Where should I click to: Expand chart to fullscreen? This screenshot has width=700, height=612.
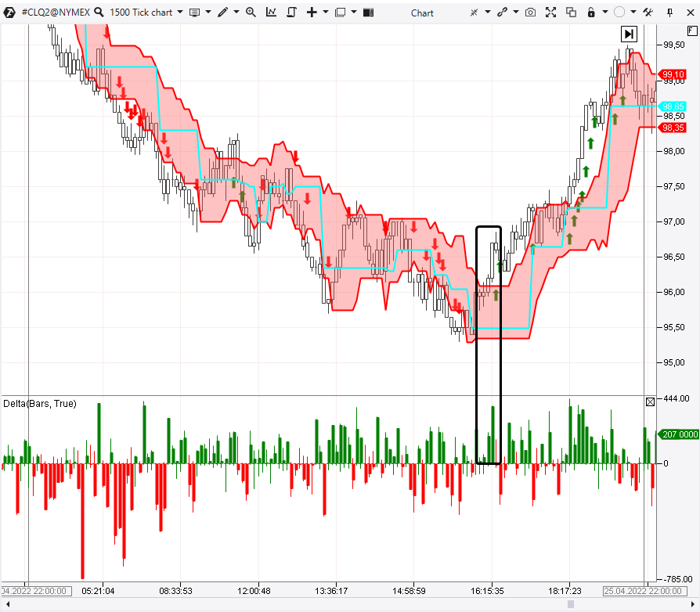click(550, 13)
